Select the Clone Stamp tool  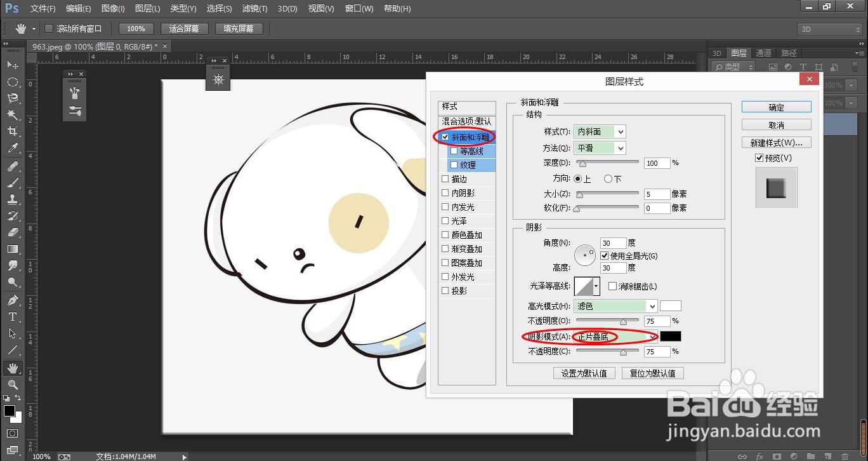click(12, 199)
